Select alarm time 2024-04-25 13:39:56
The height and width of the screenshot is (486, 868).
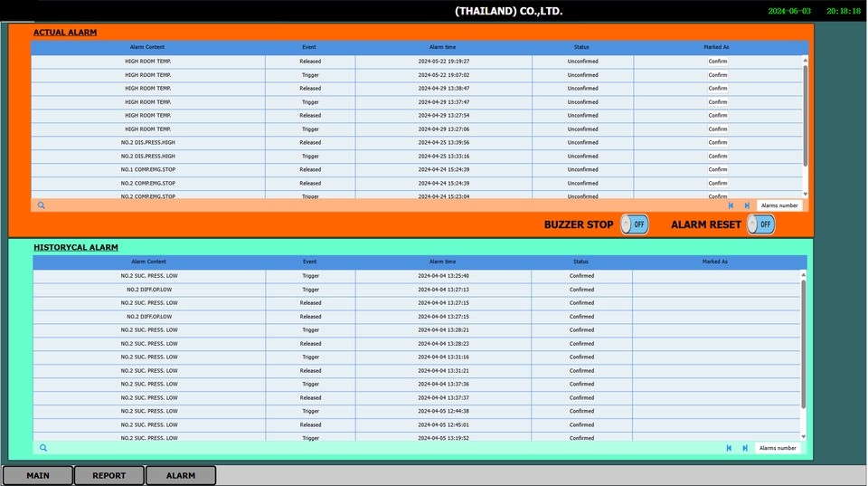pyautogui.click(x=444, y=142)
